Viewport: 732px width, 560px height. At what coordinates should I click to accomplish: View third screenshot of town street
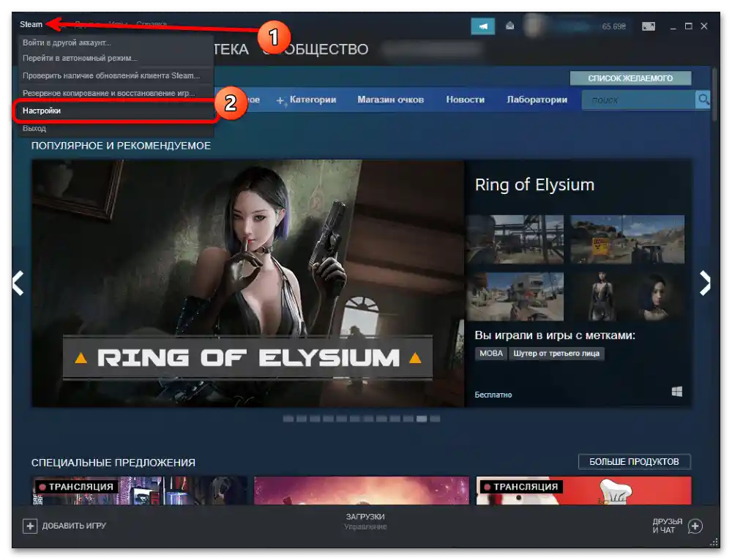click(515, 296)
